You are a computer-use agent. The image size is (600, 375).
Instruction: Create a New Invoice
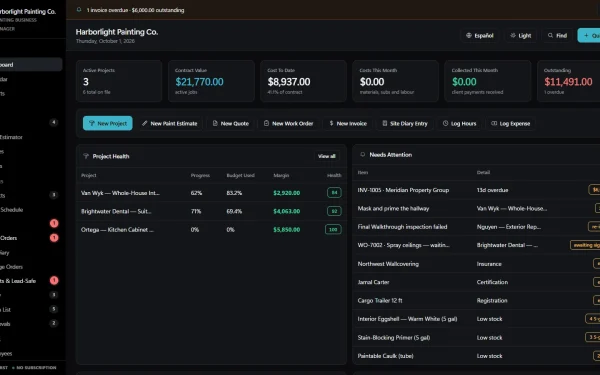click(348, 123)
